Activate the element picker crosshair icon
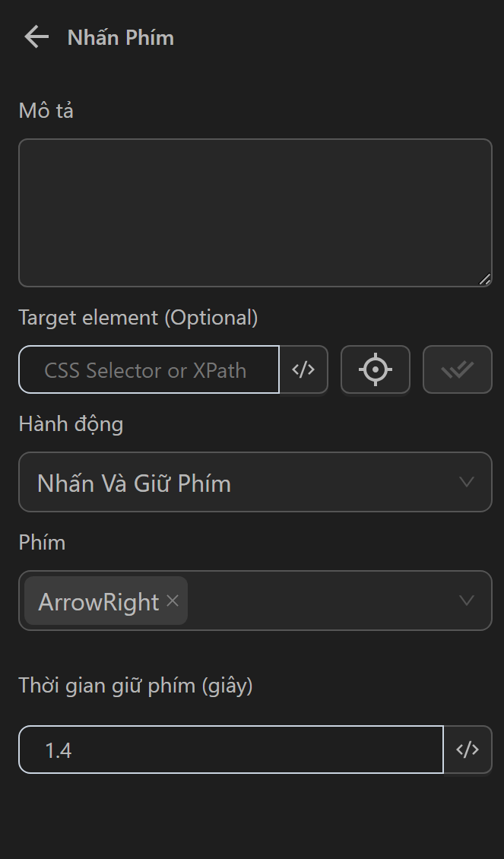 tap(376, 370)
